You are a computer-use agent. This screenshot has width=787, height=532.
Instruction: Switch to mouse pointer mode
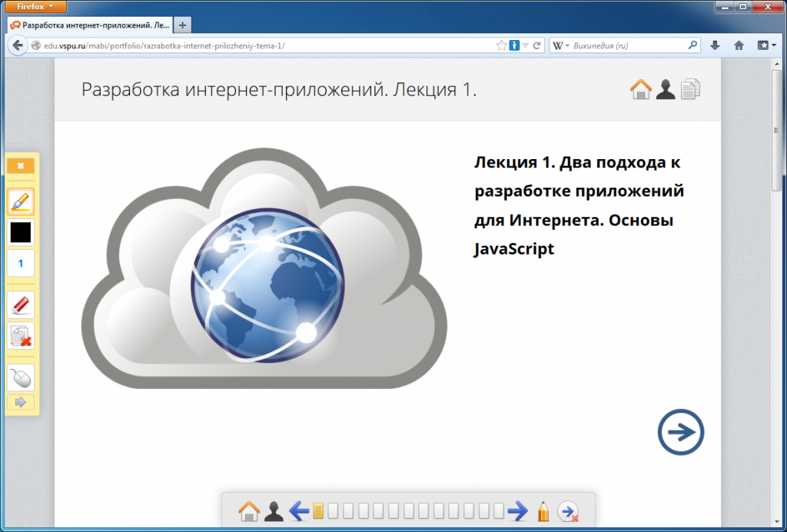coord(21,377)
